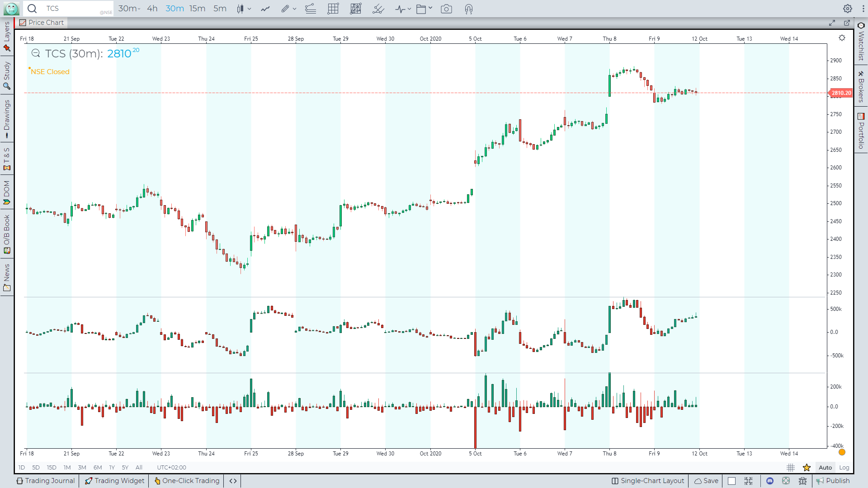Switch to the 5D timeframe tab
This screenshot has height=488, width=868.
point(36,467)
